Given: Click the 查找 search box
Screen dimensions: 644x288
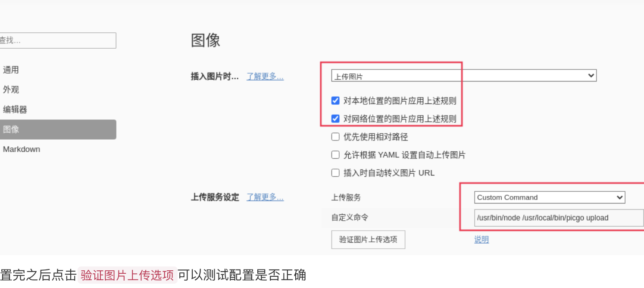Looking at the screenshot, I should pos(58,41).
